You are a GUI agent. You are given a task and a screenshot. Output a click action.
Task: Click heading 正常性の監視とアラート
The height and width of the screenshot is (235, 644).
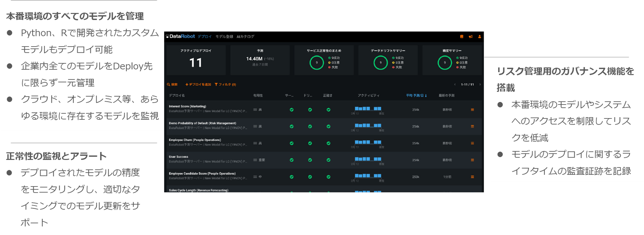56,156
